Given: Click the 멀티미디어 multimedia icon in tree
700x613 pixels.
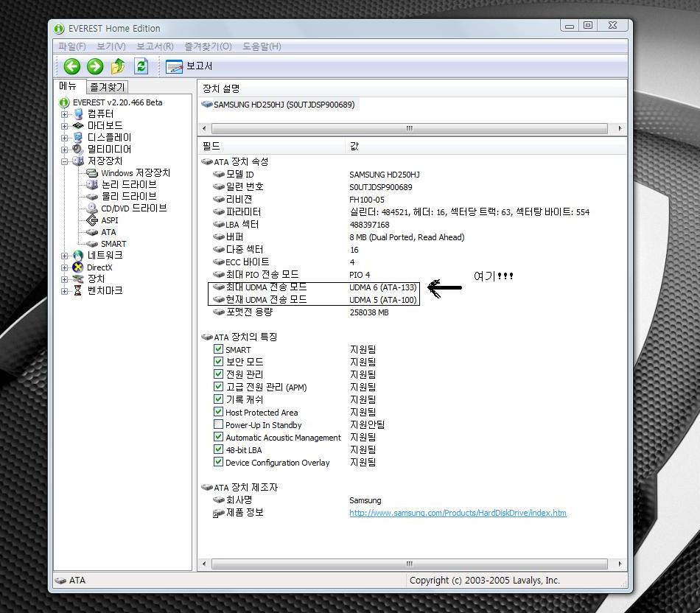Looking at the screenshot, I should [78, 149].
